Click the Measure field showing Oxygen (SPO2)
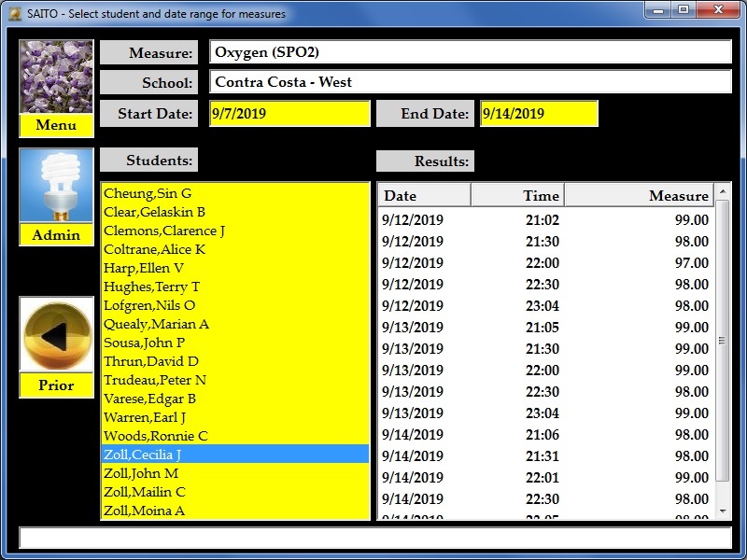Image resolution: width=747 pixels, height=560 pixels. pyautogui.click(x=470, y=52)
